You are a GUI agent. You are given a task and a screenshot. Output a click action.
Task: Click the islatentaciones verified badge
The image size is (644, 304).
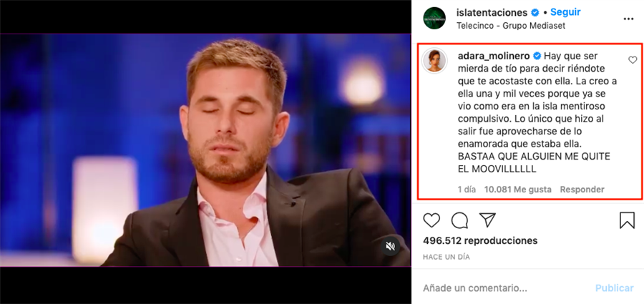[x=535, y=13]
